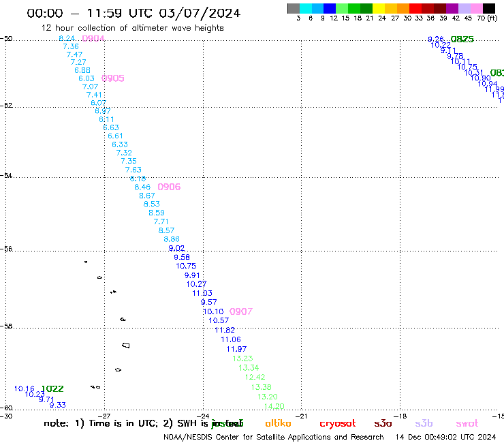Select the pink swot satellite label
This screenshot has width=504, height=443.
467,424
